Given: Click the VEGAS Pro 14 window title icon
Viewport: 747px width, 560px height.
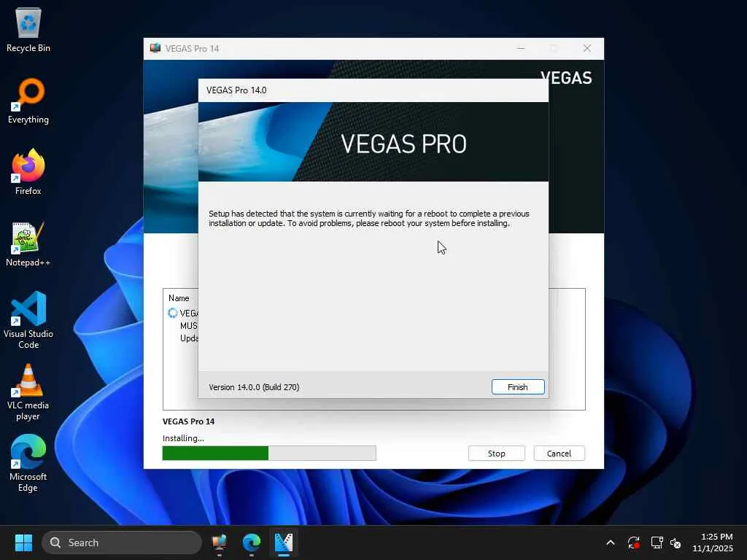Looking at the screenshot, I should click(x=155, y=48).
